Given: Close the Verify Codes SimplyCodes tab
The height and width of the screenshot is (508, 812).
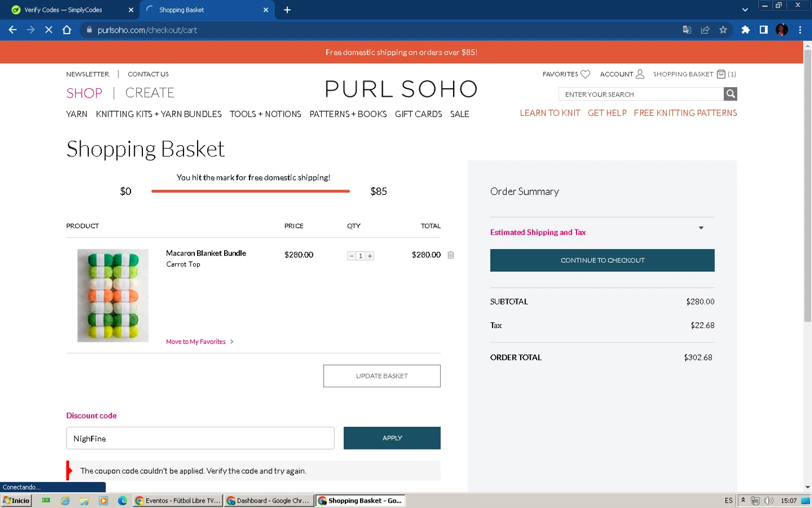Looking at the screenshot, I should click(x=131, y=10).
